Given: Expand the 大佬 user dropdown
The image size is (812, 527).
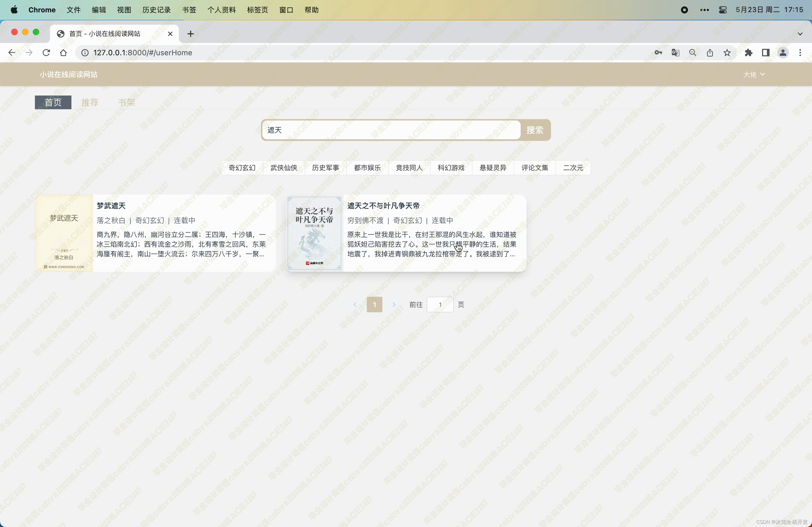Looking at the screenshot, I should 754,74.
